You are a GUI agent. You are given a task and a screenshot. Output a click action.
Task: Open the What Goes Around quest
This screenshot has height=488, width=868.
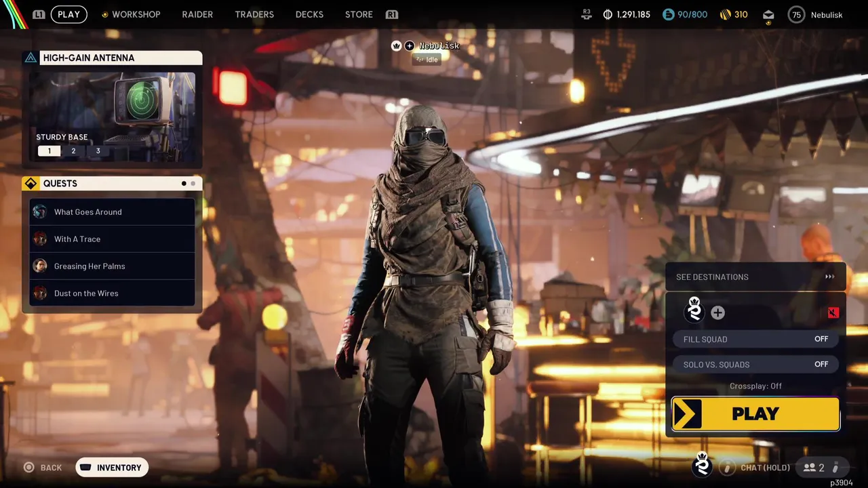pos(112,211)
